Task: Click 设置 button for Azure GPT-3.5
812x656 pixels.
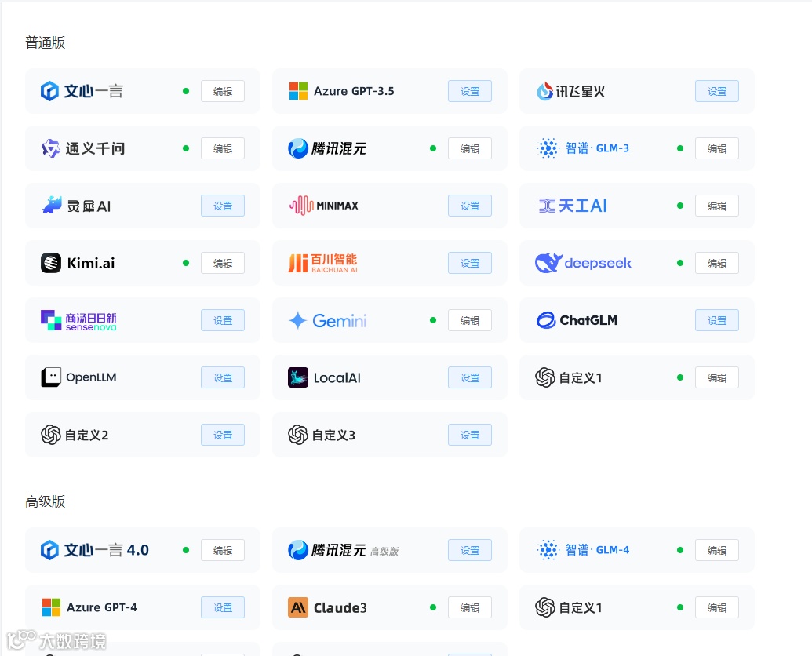Action: 469,91
